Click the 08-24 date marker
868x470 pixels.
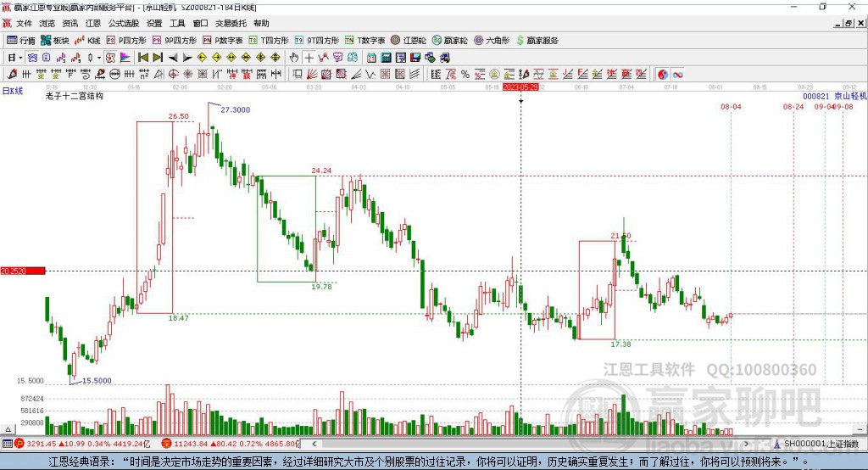(x=793, y=106)
